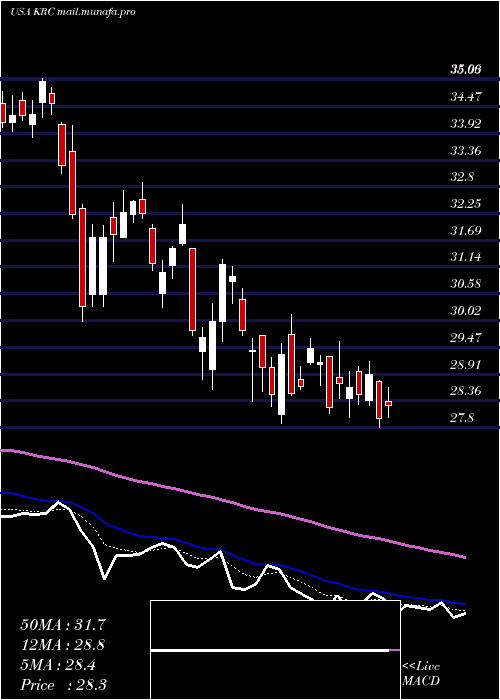Select the 33.36 price axis label

[x=466, y=150]
